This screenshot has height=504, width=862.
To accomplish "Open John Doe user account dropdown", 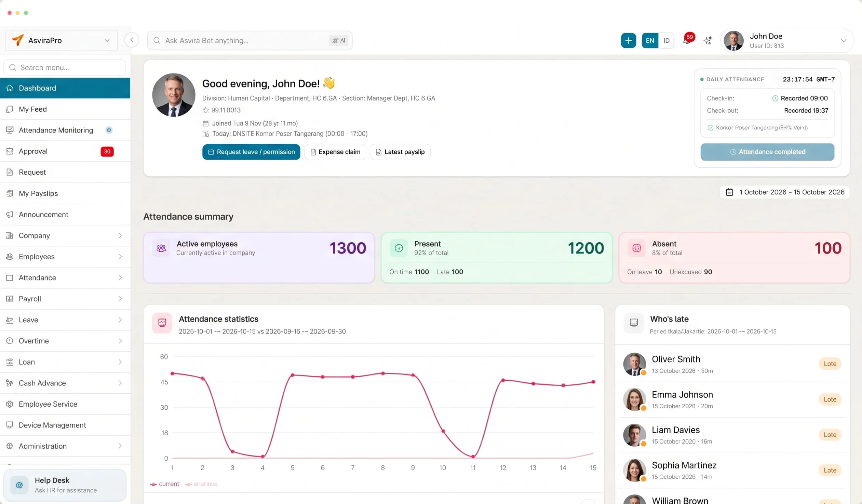I will [787, 40].
